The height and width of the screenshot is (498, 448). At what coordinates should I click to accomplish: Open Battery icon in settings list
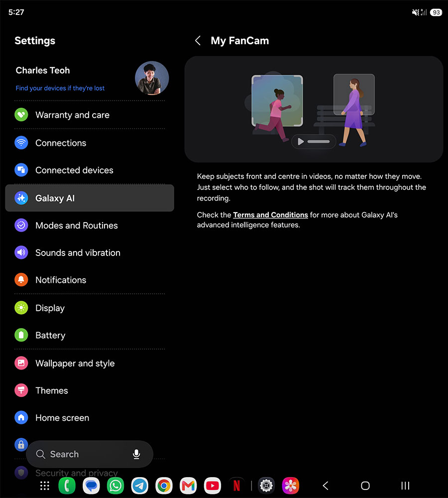click(21, 335)
